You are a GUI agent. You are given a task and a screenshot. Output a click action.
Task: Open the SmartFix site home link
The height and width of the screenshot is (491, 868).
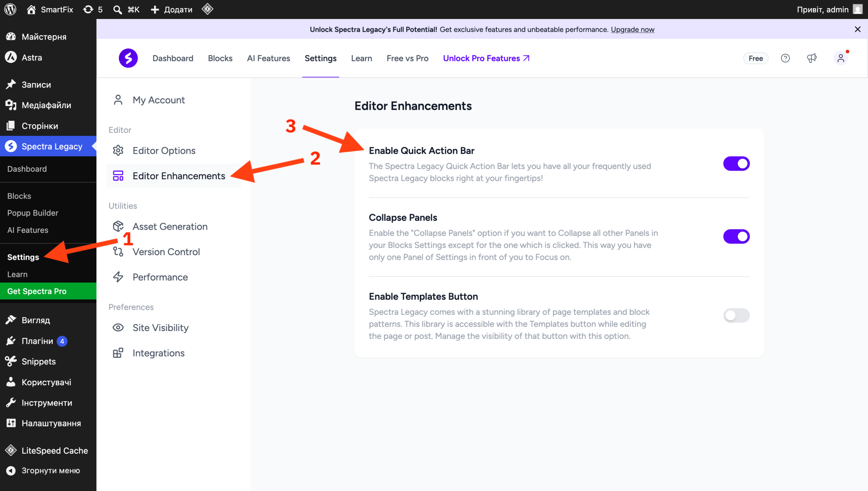point(50,9)
